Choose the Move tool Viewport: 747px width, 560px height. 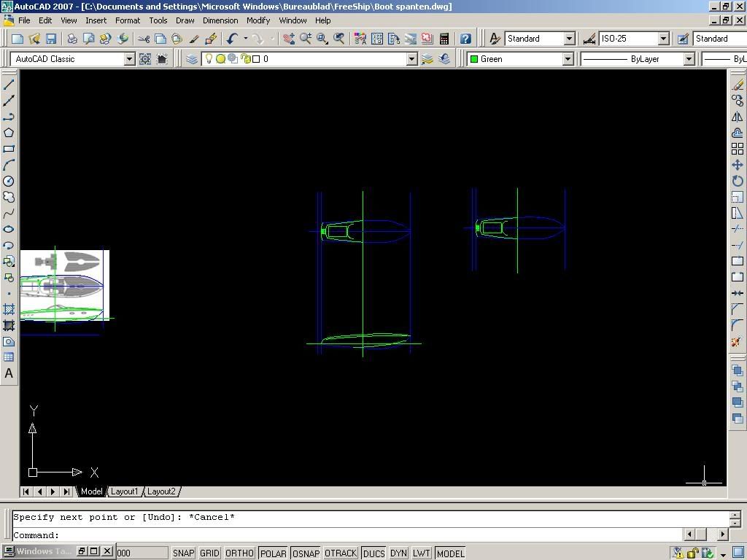tap(738, 165)
